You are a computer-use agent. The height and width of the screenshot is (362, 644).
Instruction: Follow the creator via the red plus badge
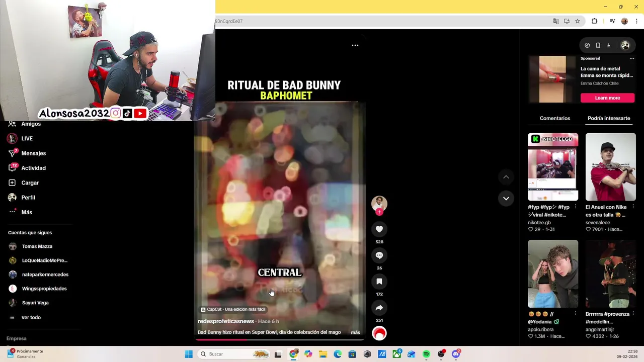pos(379,212)
